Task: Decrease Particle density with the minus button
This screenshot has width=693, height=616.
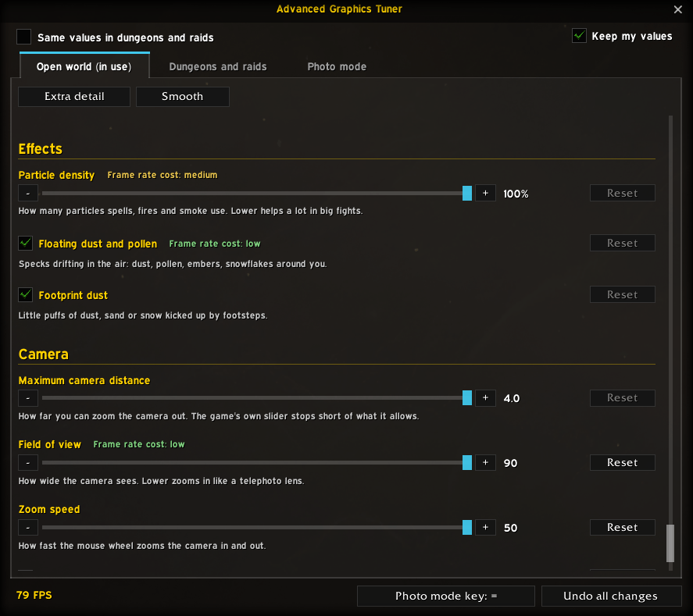Action: coord(28,194)
